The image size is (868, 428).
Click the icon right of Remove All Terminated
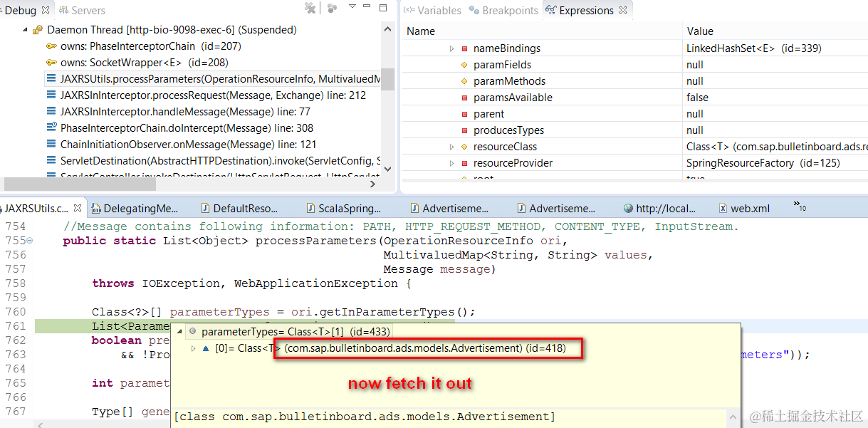pyautogui.click(x=332, y=8)
